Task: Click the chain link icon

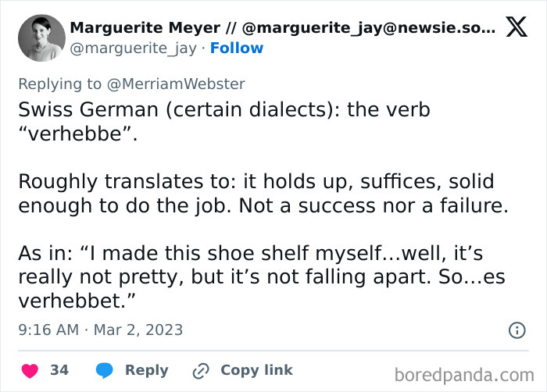Action: (x=202, y=370)
